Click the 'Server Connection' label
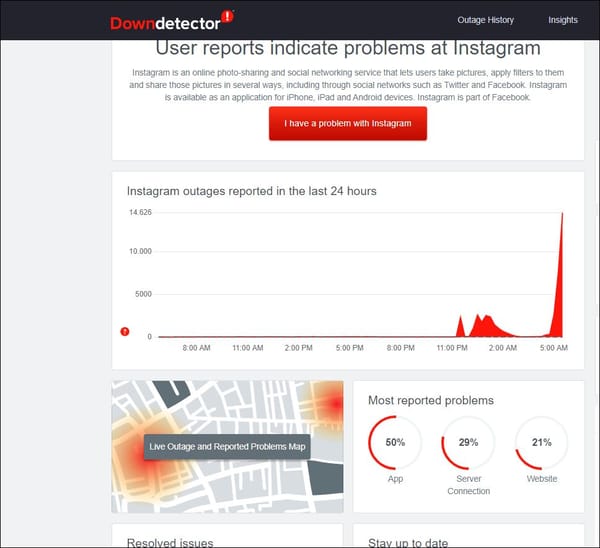This screenshot has height=548, width=600. point(468,485)
